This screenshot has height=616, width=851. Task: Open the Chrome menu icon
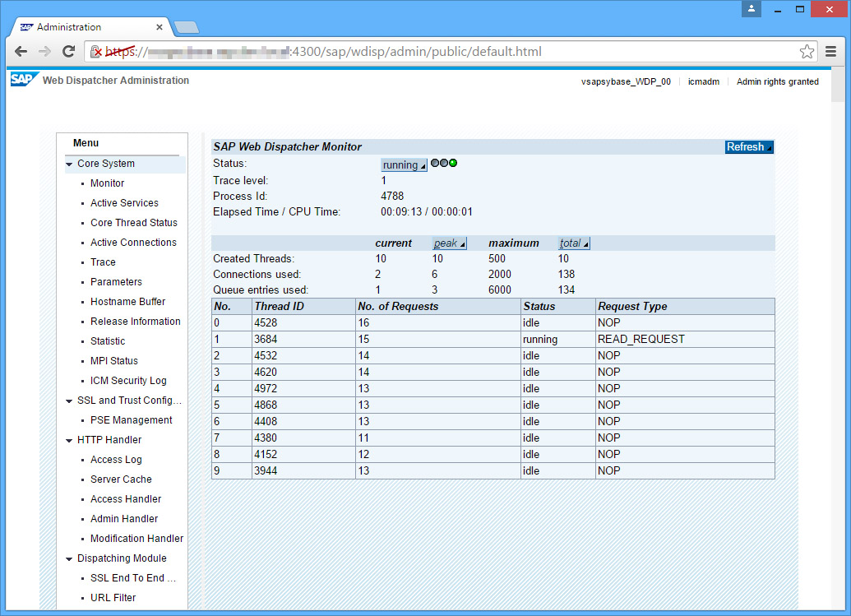(x=832, y=51)
